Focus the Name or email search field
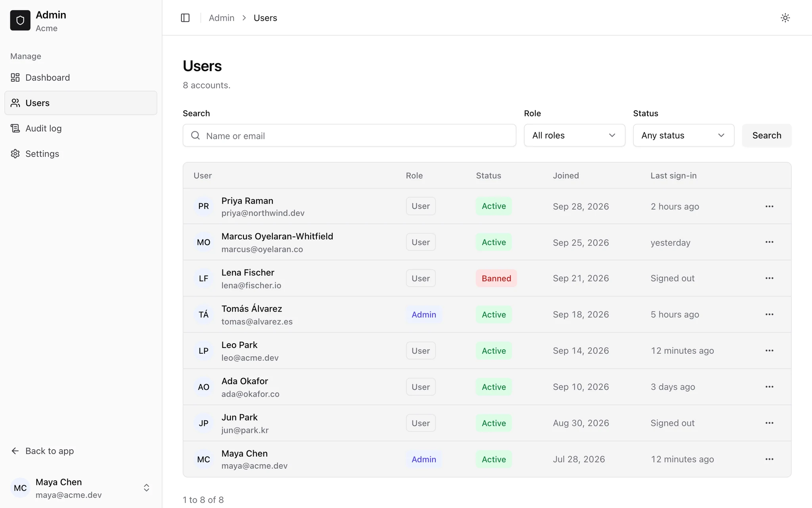Image resolution: width=812 pixels, height=508 pixels. click(x=349, y=135)
